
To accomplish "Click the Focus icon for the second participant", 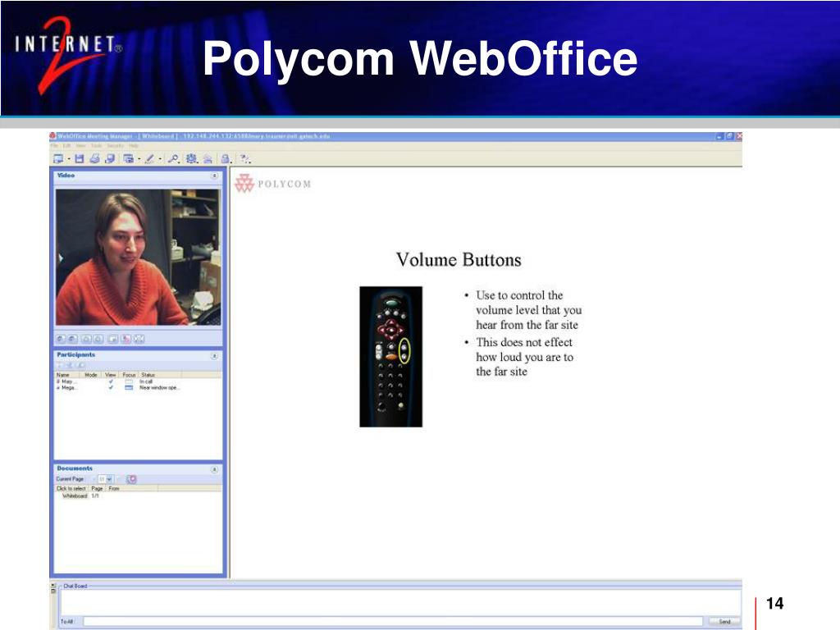I will tap(129, 387).
